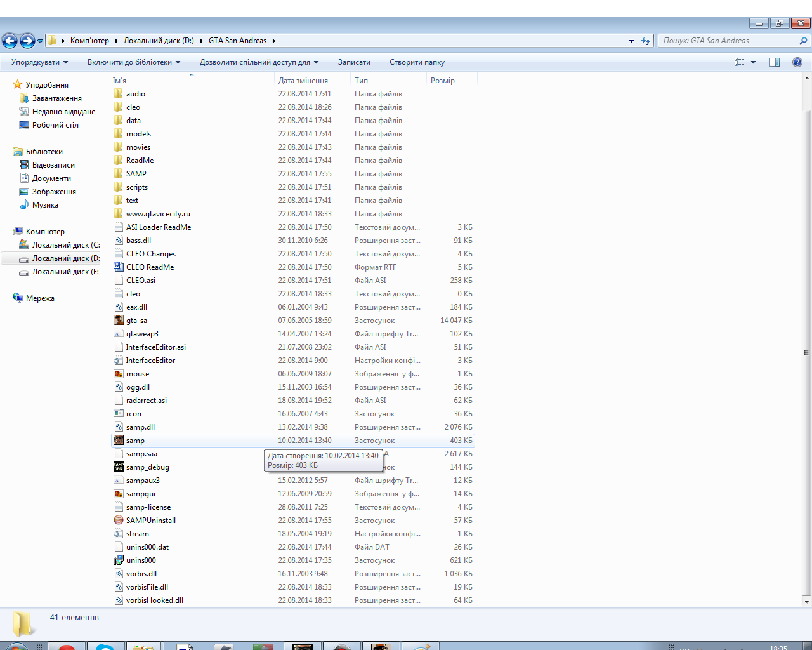Viewport: 812px width, 650px height.
Task: Click the Музика library note icon
Action: point(24,205)
